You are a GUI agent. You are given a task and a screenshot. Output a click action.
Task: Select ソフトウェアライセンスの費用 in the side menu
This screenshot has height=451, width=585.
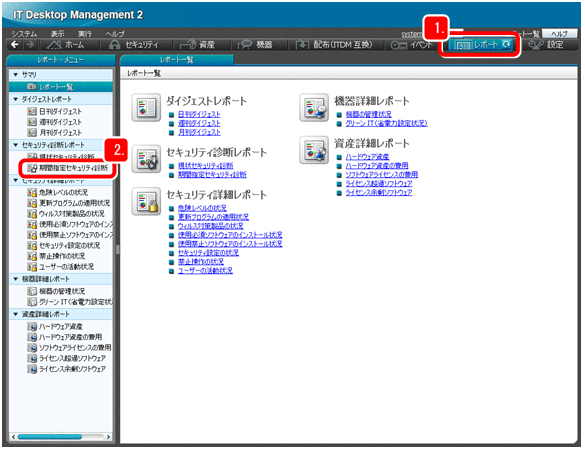pyautogui.click(x=69, y=348)
